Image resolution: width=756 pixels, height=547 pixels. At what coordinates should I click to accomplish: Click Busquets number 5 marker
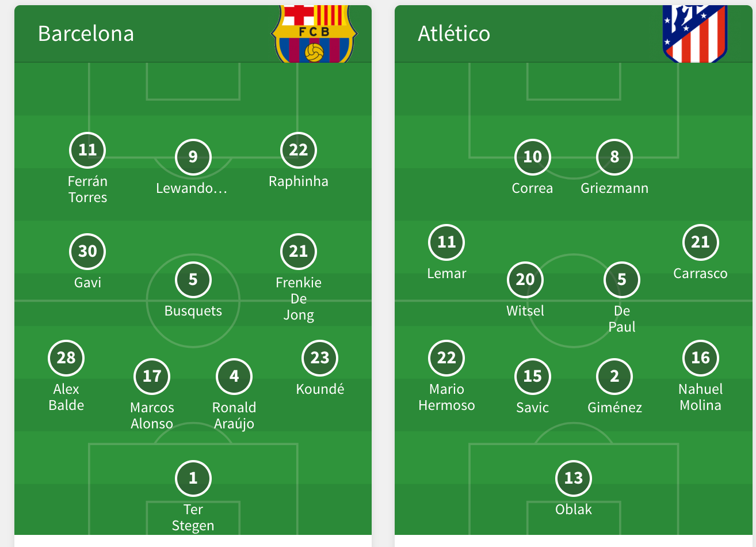[193, 279]
